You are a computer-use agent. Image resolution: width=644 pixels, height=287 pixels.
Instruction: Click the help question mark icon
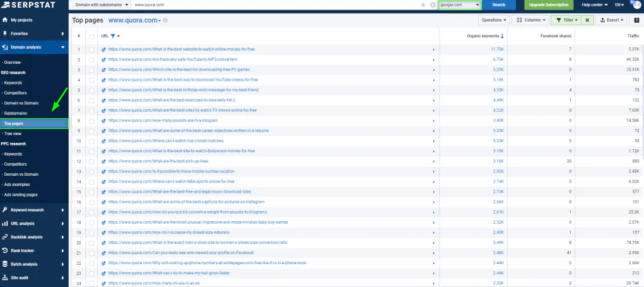tap(636, 20)
